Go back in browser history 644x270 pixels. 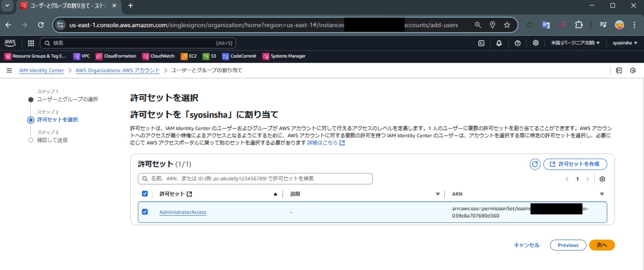tap(9, 25)
